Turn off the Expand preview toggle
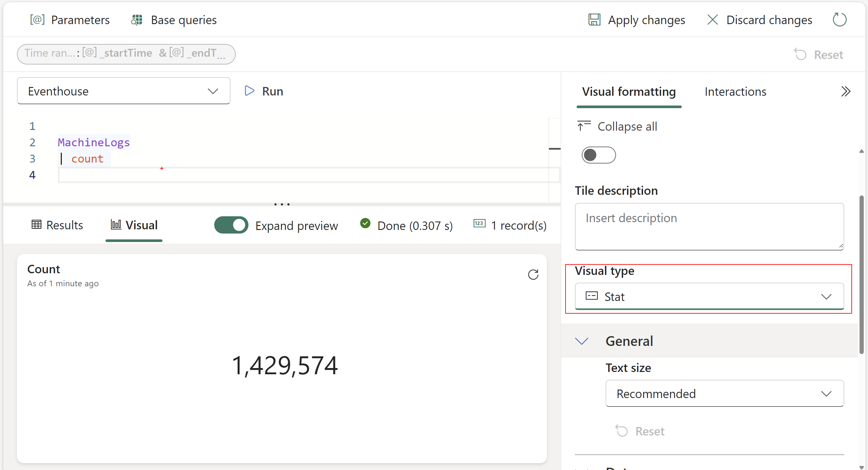The width and height of the screenshot is (868, 470). (x=231, y=225)
